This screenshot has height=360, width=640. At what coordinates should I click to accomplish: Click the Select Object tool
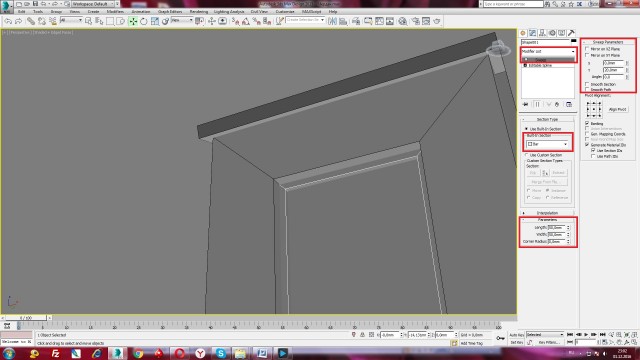(89, 21)
